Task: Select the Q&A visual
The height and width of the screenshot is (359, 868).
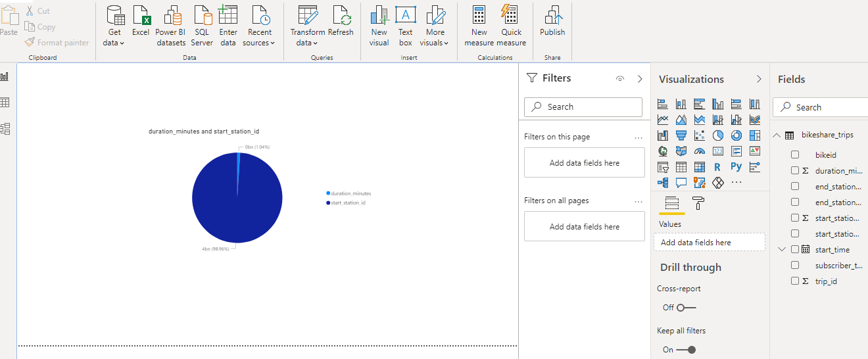Action: [x=681, y=183]
